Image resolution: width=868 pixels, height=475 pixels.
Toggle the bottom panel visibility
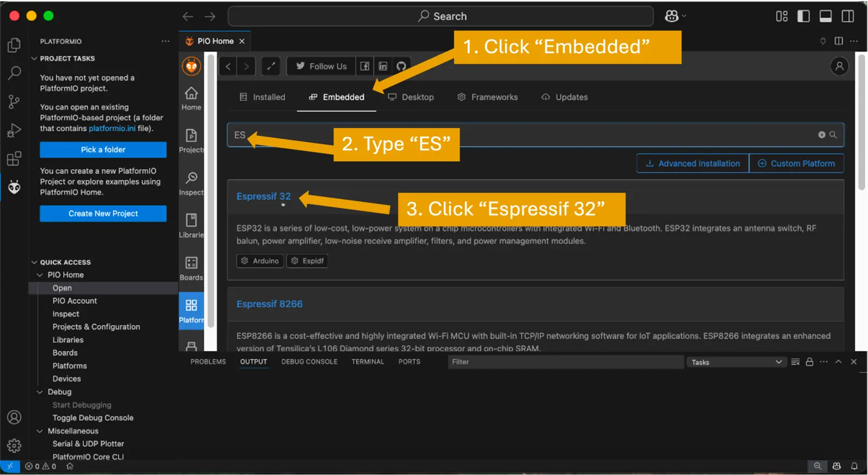(x=826, y=16)
